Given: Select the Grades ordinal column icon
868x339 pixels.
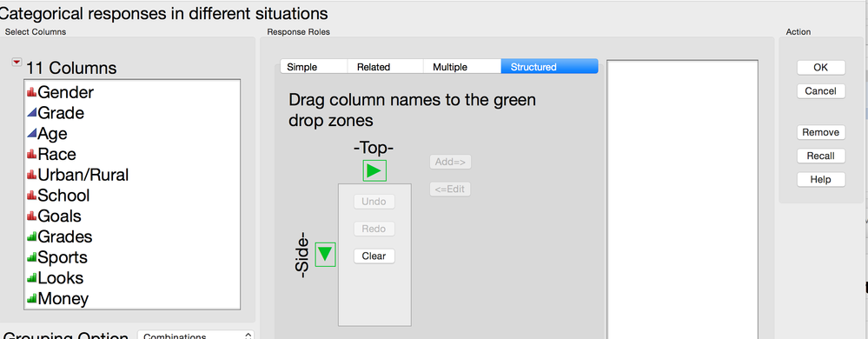Looking at the screenshot, I should 31,236.
